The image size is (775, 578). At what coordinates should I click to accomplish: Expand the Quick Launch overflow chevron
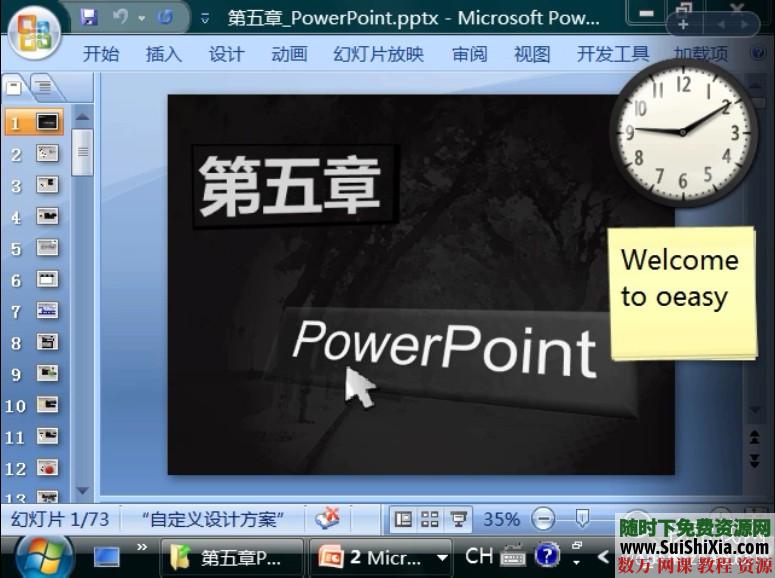coord(142,547)
